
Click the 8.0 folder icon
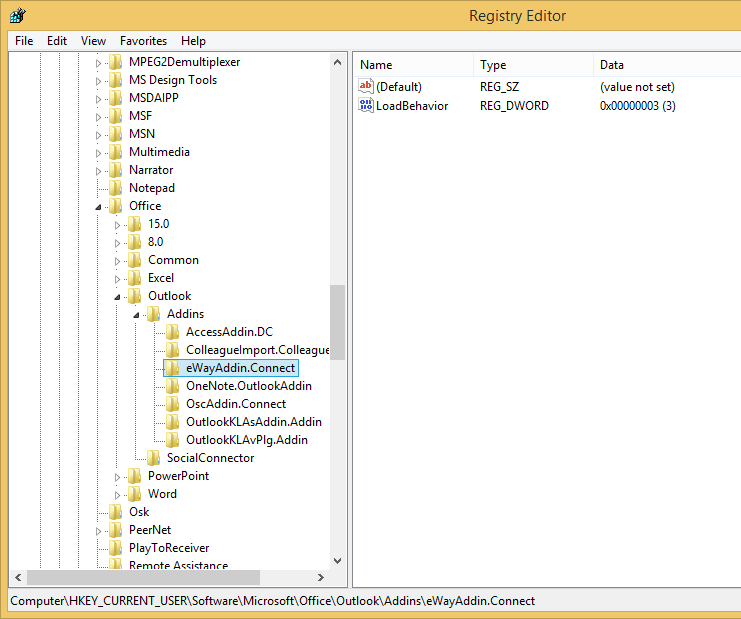tap(135, 242)
